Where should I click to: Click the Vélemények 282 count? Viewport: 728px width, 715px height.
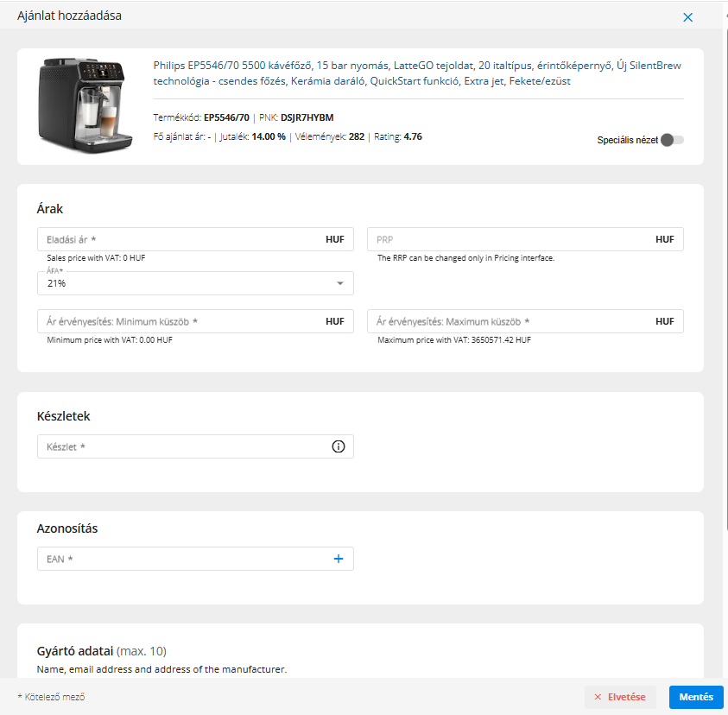357,137
